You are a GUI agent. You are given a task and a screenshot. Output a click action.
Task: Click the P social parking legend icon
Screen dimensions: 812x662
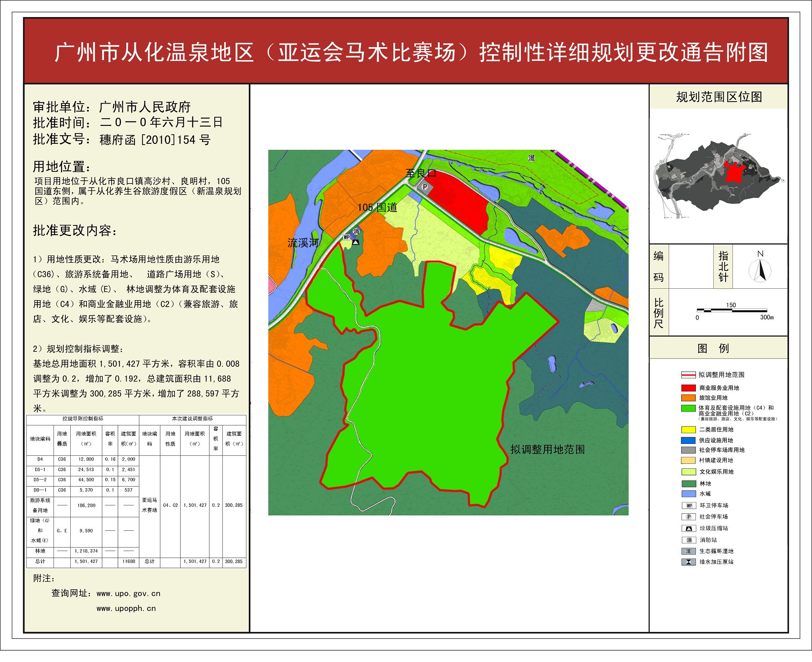[689, 517]
